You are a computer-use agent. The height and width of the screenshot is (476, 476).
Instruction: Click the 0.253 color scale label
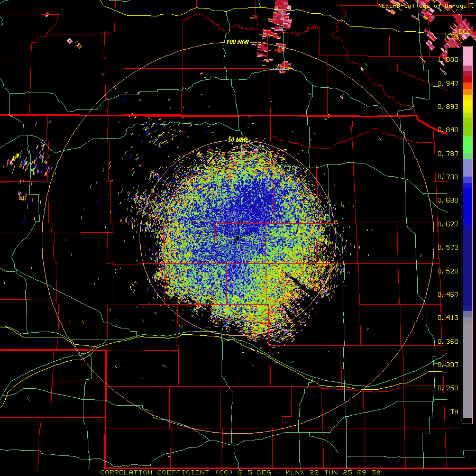448,388
